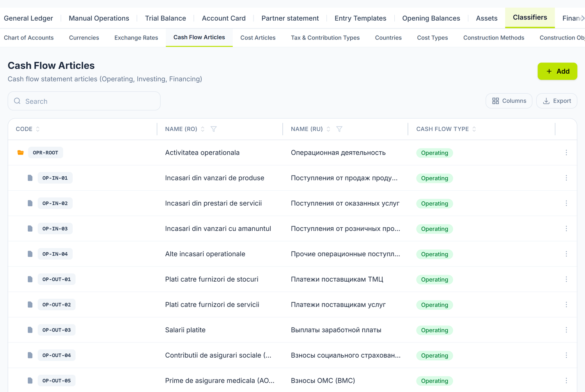Image resolution: width=585 pixels, height=392 pixels.
Task: Click document icon of OP-IN-04
Action: tap(30, 254)
